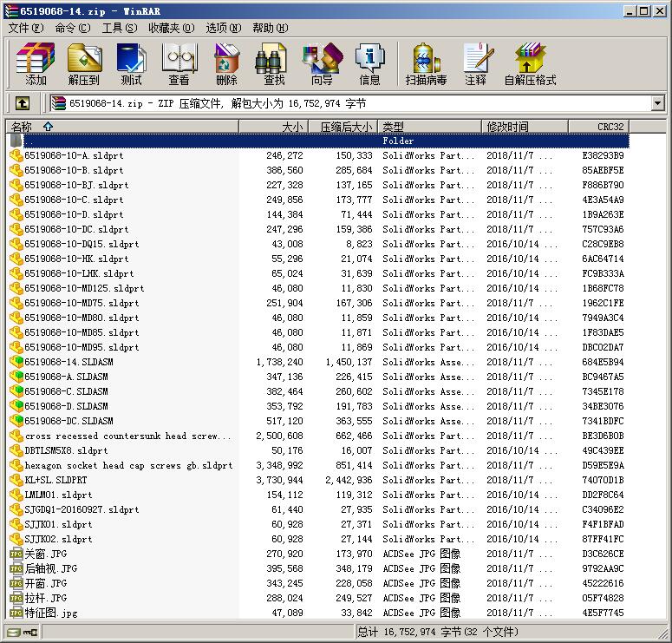Image resolution: width=672 pixels, height=643 pixels.
Task: Open the Help (帮助) menu
Action: click(271, 29)
